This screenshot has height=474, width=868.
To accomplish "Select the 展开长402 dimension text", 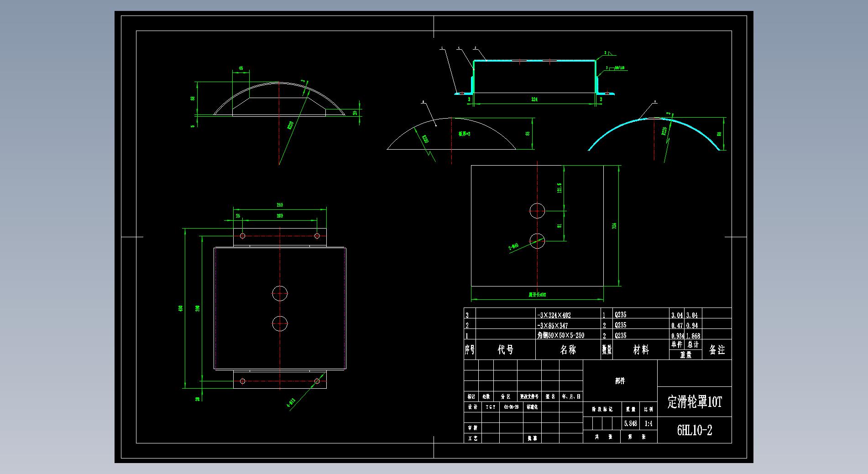I will pos(537,295).
